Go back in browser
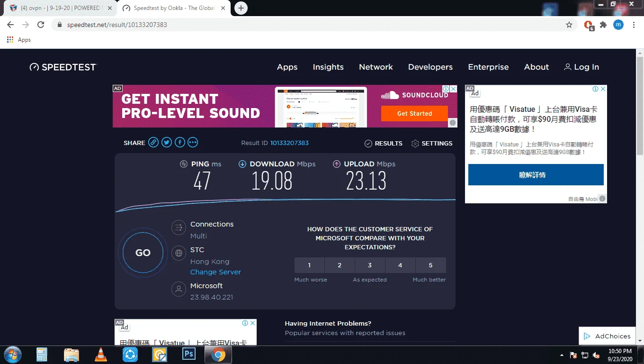The height and width of the screenshot is (364, 644). (10, 25)
